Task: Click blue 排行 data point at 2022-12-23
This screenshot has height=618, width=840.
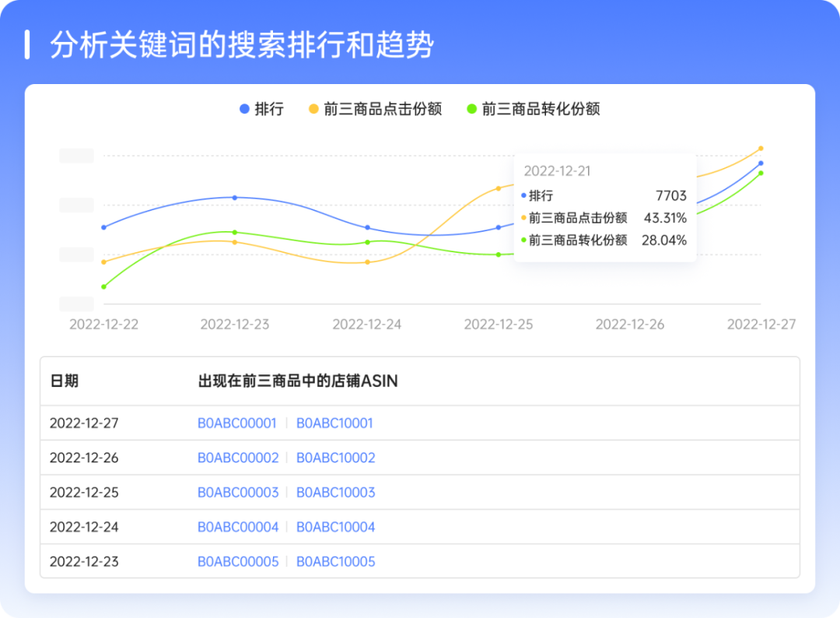Action: coord(235,198)
